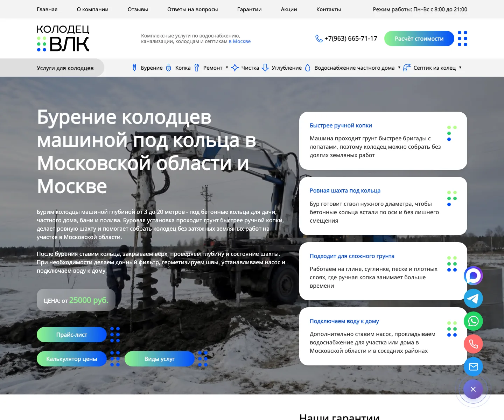Screen dimensions: 504x420
Task: Open WhatsApp contact icon
Action: [473, 321]
